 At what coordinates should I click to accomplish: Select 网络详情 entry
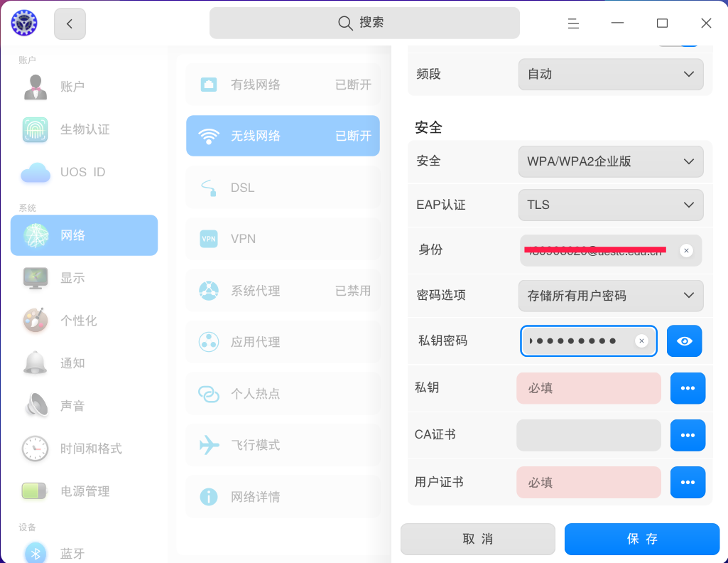coord(283,497)
